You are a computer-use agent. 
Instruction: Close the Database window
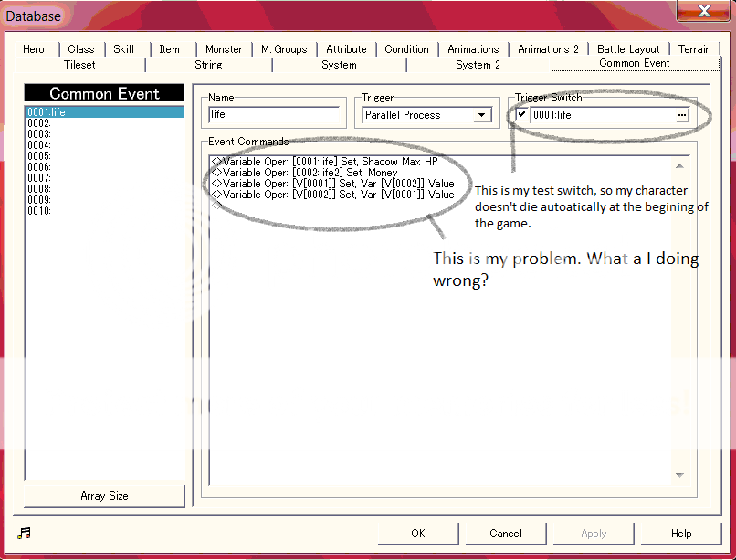701,13
